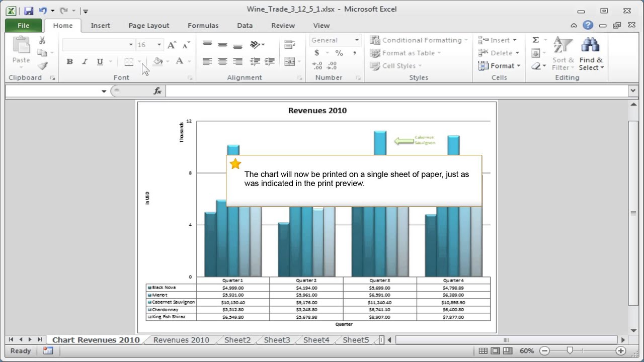Expand Format as Table menu

pos(405,53)
